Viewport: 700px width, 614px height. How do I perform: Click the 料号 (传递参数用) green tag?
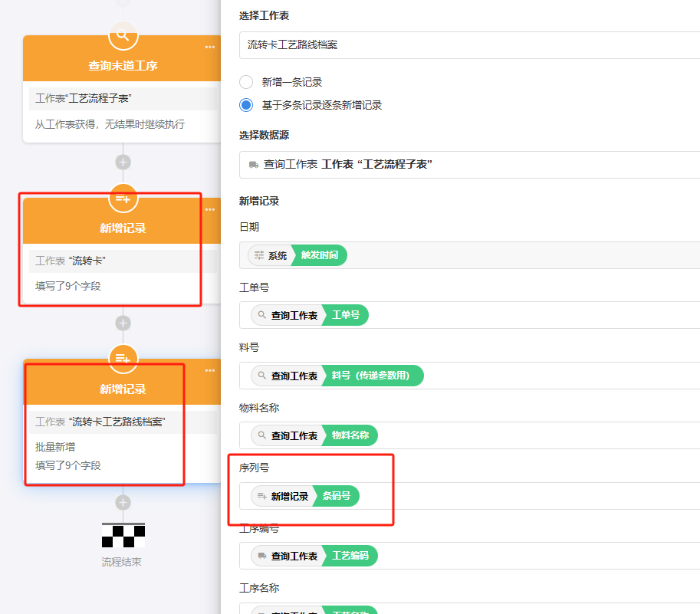click(373, 376)
